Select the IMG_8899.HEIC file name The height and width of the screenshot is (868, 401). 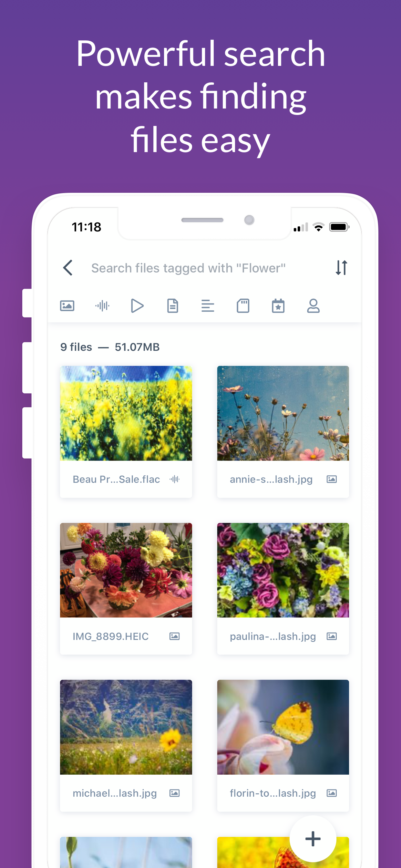pyautogui.click(x=110, y=636)
